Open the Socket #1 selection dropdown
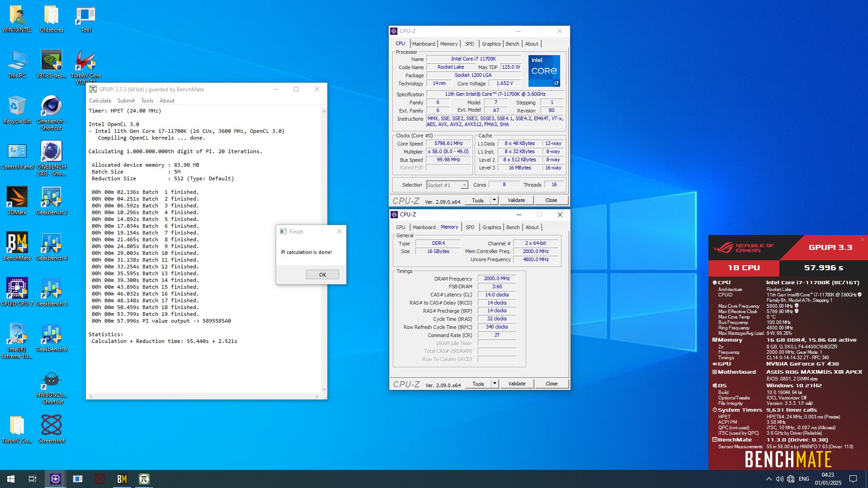868x488 pixels. (447, 185)
